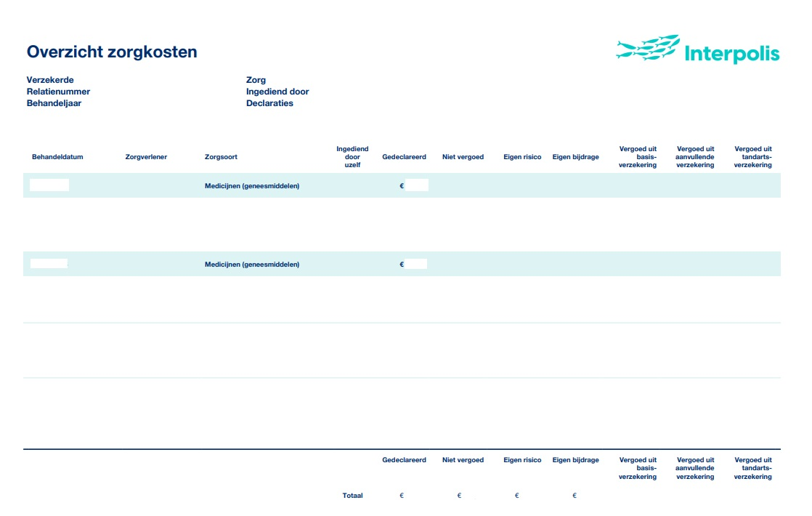
Task: Click the Interpolis brand name text
Action: (731, 54)
